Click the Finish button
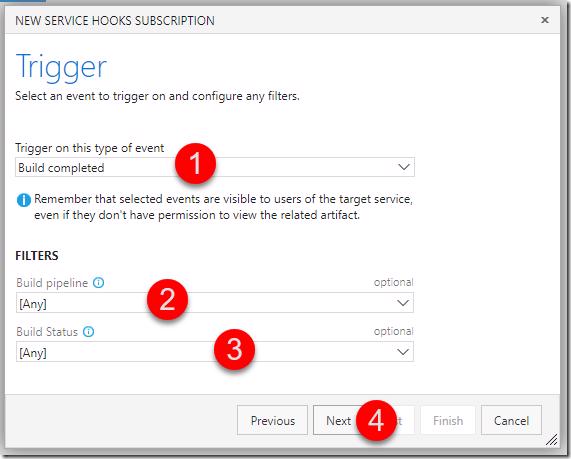This screenshot has width=571, height=459. [x=448, y=420]
